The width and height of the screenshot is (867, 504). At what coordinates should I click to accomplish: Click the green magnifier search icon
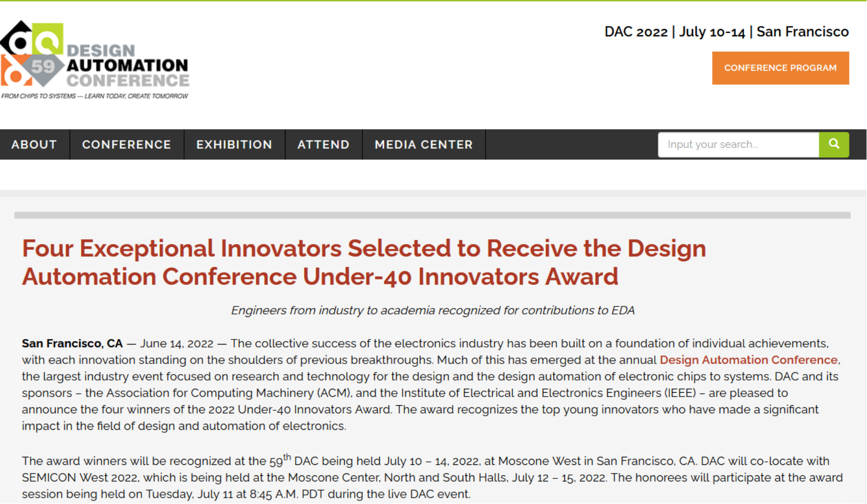[833, 144]
